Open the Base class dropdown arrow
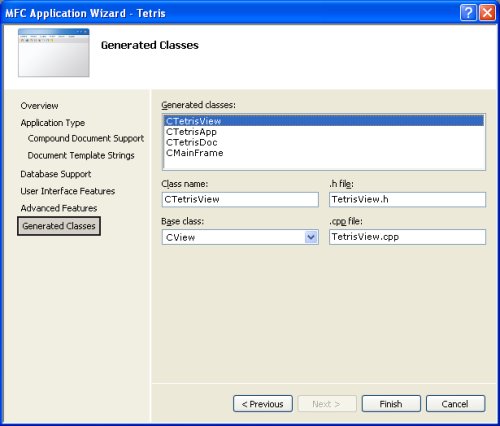 click(x=311, y=237)
